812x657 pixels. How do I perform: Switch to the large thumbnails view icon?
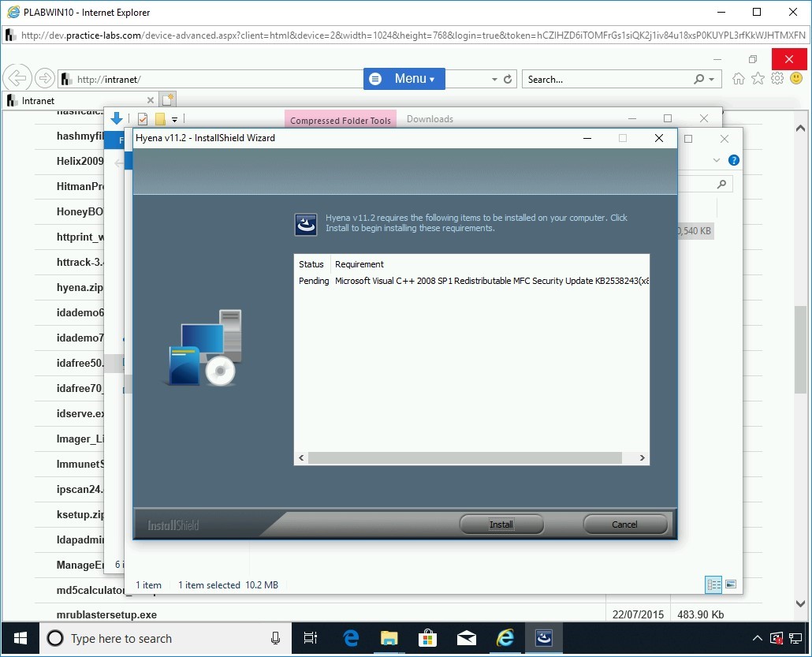pos(731,584)
